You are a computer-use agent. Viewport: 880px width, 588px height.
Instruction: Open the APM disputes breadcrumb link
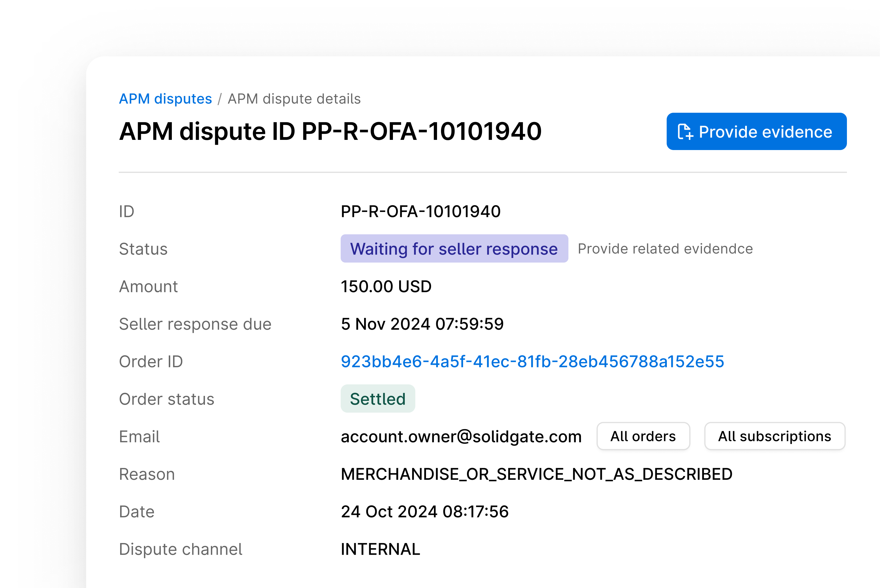[165, 98]
